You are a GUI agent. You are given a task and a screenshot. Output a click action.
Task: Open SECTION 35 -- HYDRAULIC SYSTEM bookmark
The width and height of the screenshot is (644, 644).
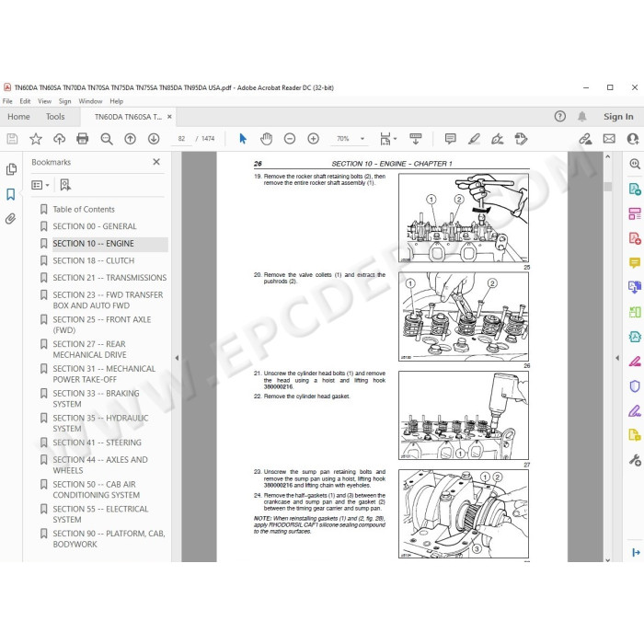tap(100, 423)
